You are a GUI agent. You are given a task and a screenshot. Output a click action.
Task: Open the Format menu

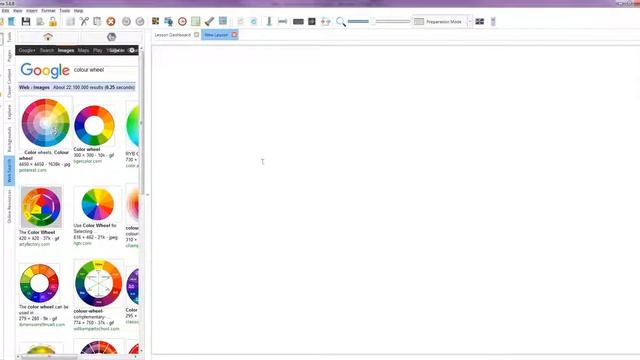pos(48,11)
